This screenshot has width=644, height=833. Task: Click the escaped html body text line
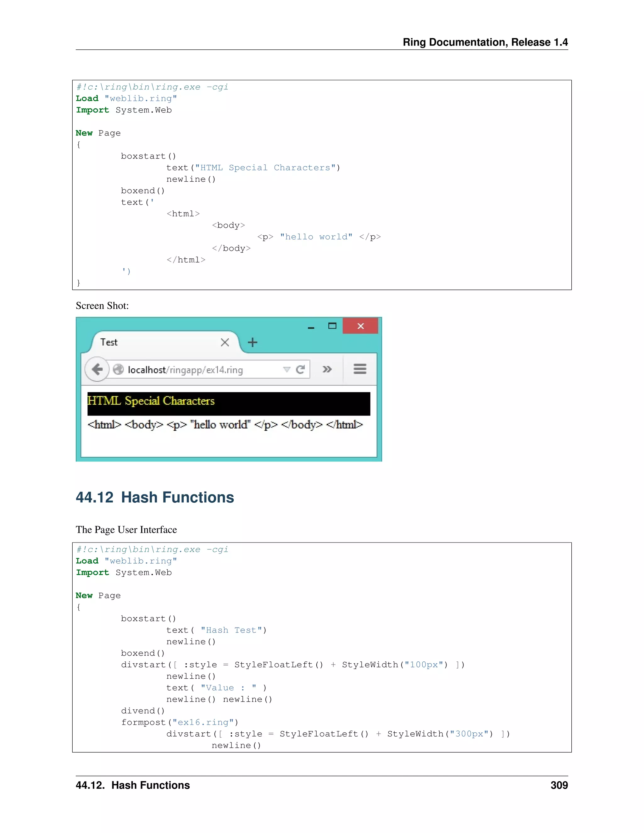pos(225,424)
